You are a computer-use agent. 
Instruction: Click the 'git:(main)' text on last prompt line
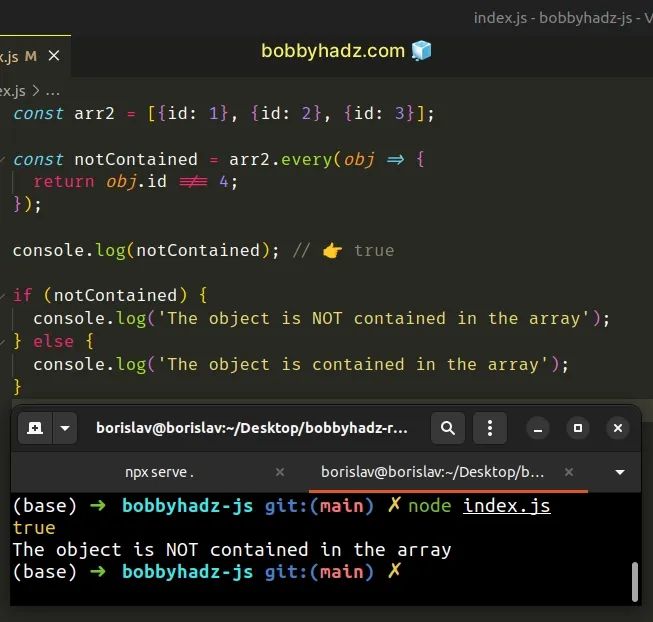(319, 572)
